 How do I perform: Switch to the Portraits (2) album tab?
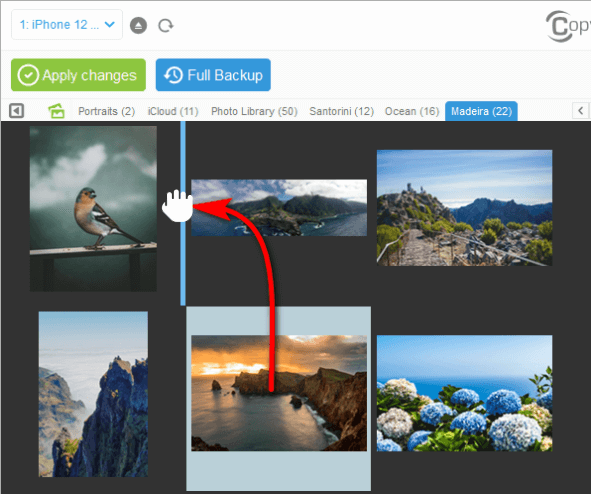tap(106, 111)
